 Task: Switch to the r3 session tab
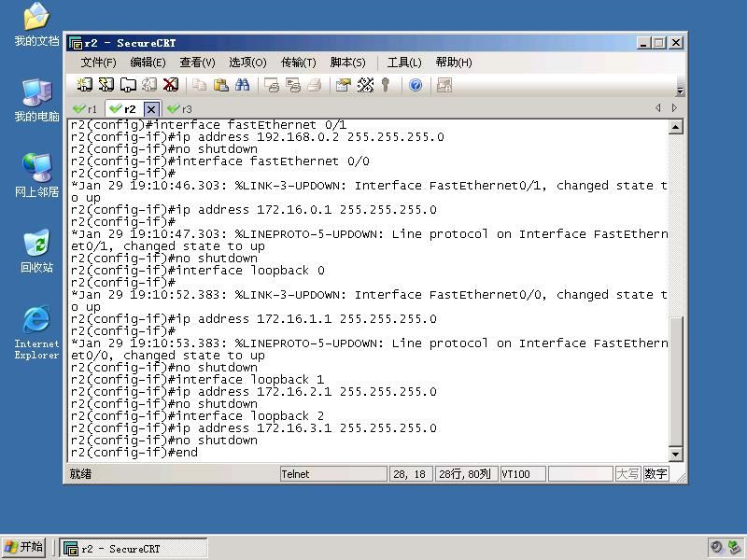180,109
